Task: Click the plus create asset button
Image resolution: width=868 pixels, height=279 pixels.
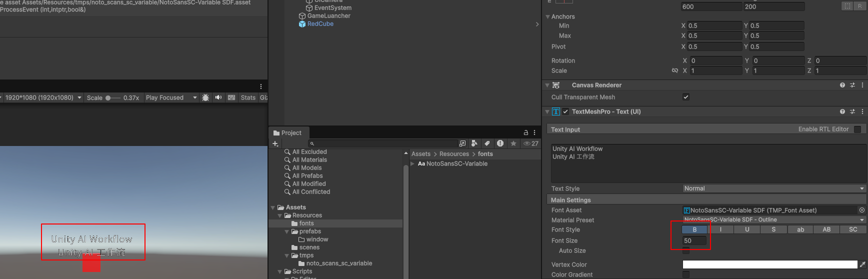Action: pos(275,143)
